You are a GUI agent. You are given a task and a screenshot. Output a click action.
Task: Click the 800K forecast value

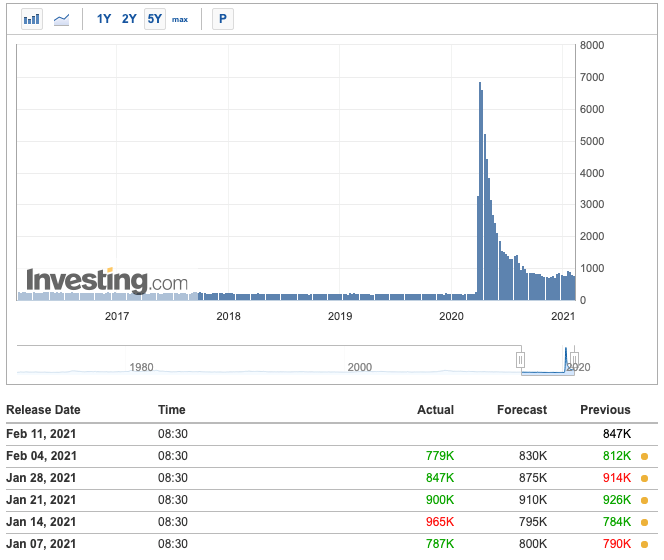[x=533, y=544]
